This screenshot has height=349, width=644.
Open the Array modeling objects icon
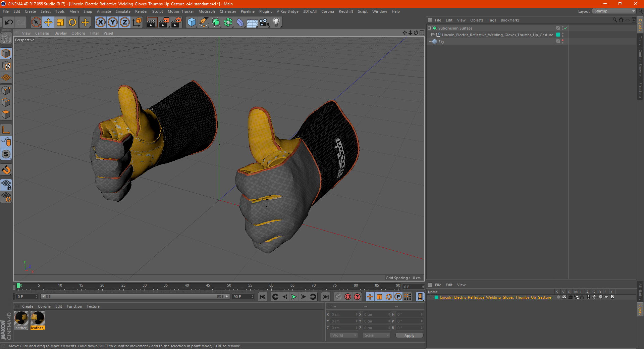[228, 22]
